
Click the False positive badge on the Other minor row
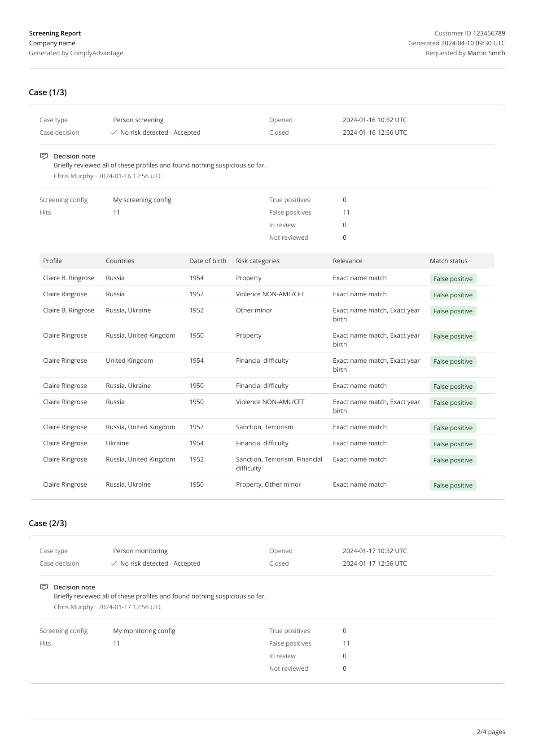pyautogui.click(x=453, y=311)
